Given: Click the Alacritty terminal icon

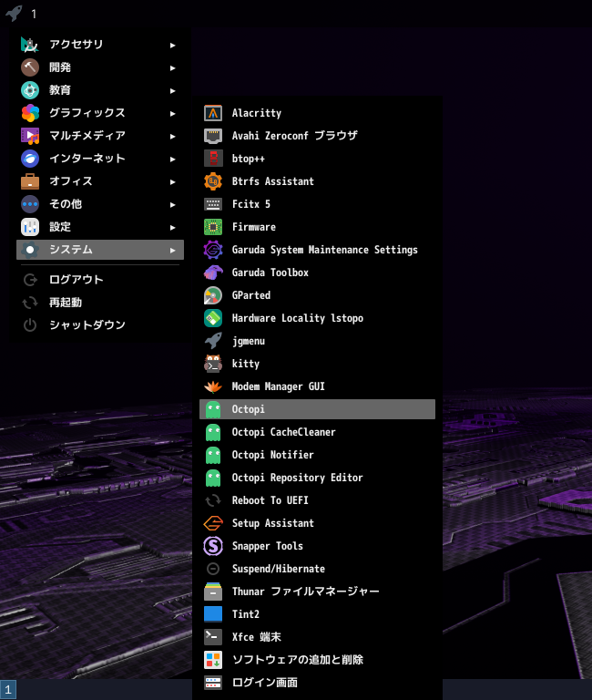Looking at the screenshot, I should (x=213, y=113).
